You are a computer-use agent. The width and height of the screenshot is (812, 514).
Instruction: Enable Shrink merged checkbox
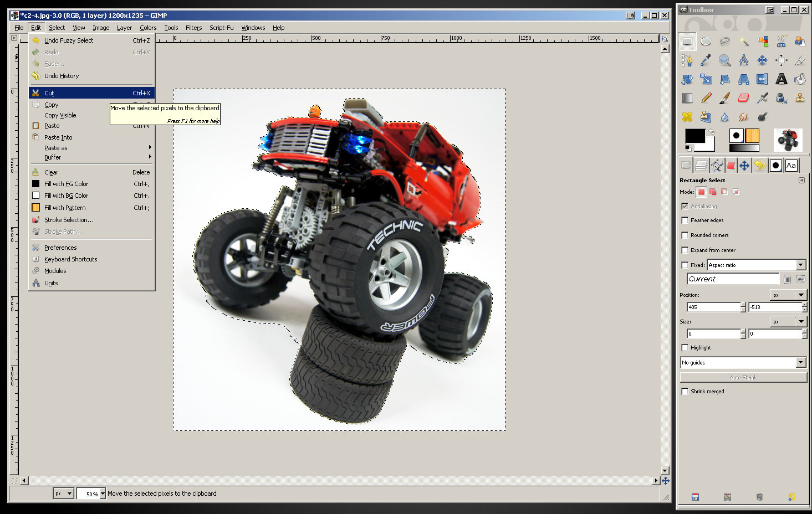pyautogui.click(x=685, y=392)
